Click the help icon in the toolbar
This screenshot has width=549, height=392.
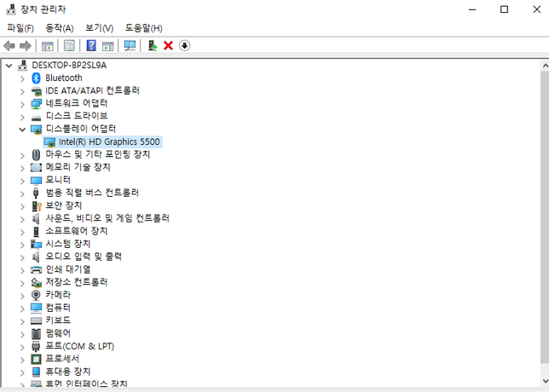pyautogui.click(x=91, y=45)
